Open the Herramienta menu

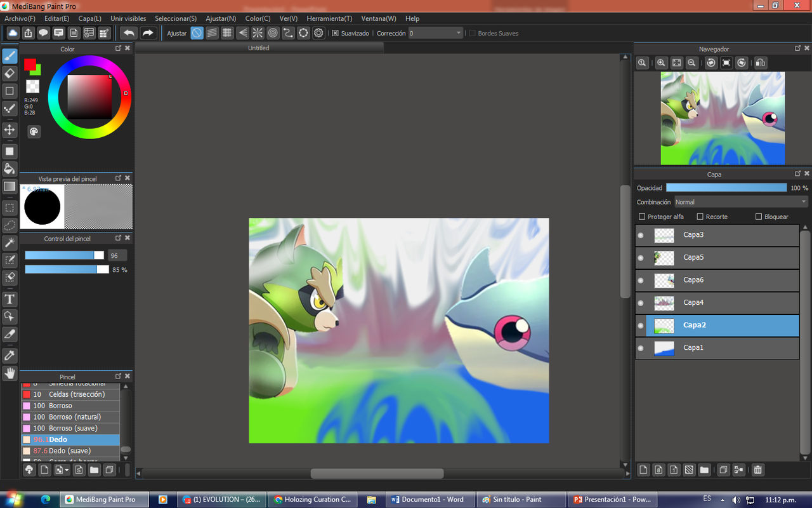point(329,18)
